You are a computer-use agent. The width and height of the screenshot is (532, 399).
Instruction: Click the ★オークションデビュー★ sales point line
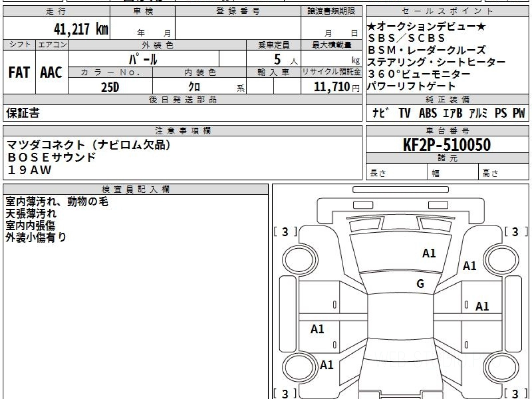coord(426,27)
